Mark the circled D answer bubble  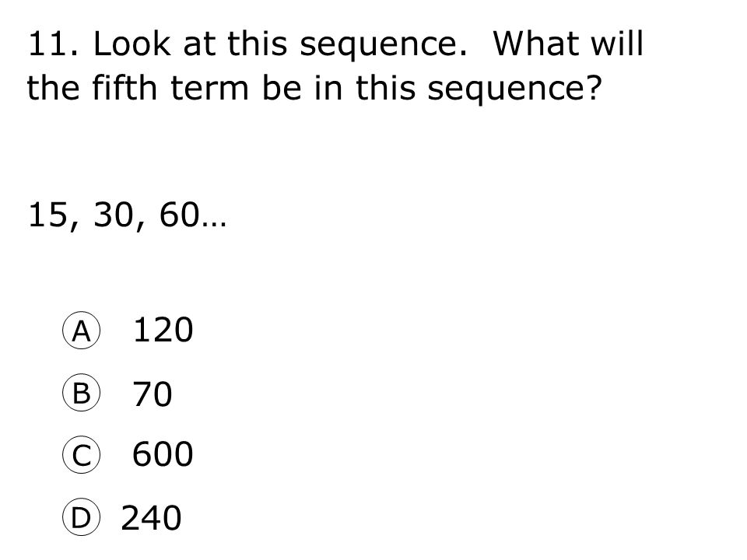tap(82, 517)
